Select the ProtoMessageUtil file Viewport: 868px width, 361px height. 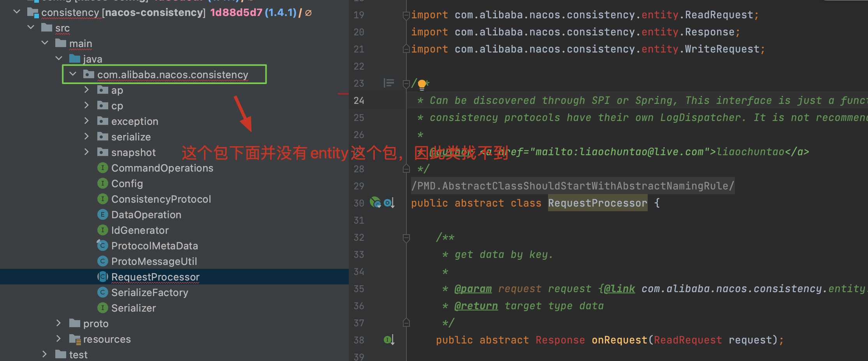pyautogui.click(x=154, y=261)
